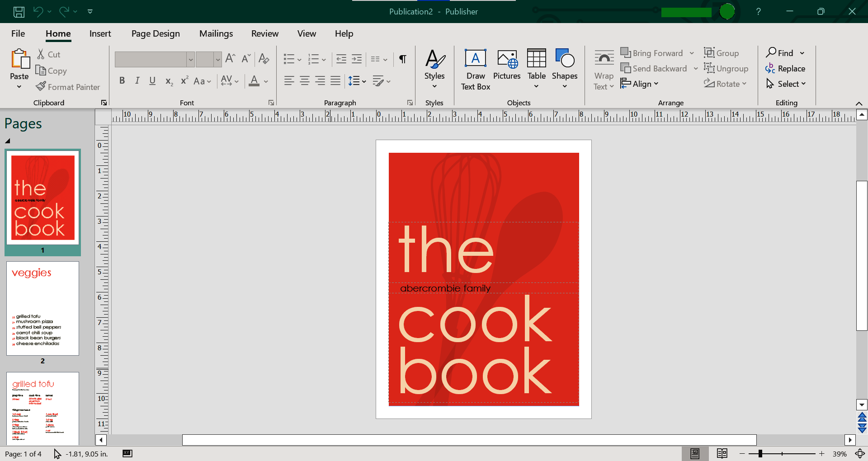Click the Save icon in title bar
Viewport: 868px width, 461px height.
point(19,12)
